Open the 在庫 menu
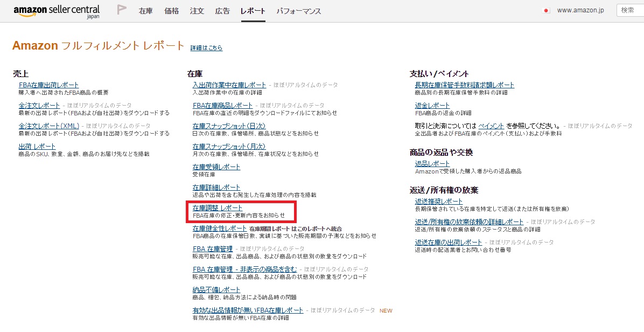 point(146,11)
